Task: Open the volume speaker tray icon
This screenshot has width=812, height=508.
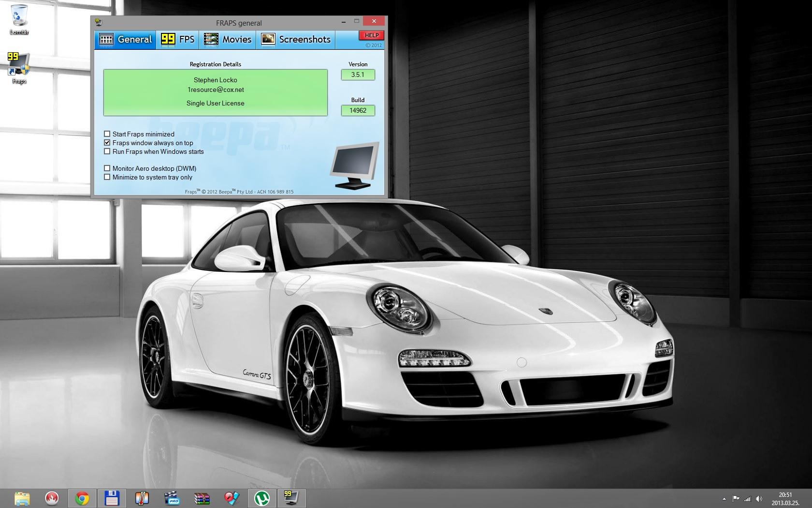Action: click(x=759, y=499)
